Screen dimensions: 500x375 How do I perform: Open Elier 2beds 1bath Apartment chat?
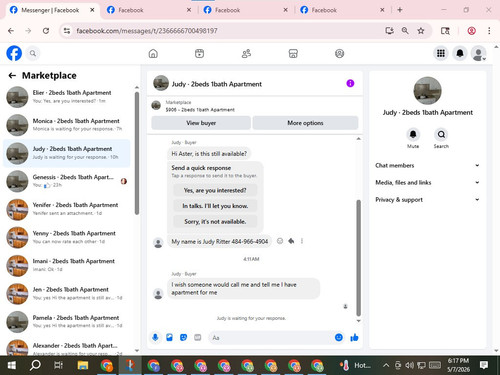pos(67,97)
